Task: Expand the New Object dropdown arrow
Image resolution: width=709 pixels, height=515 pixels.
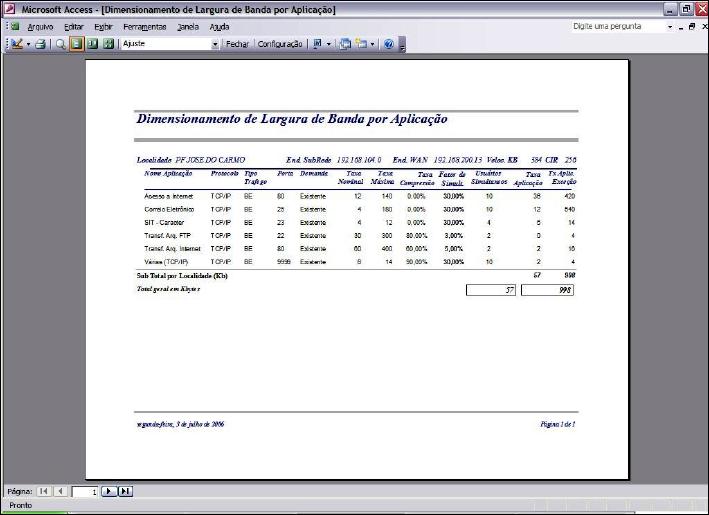Action: coord(372,44)
